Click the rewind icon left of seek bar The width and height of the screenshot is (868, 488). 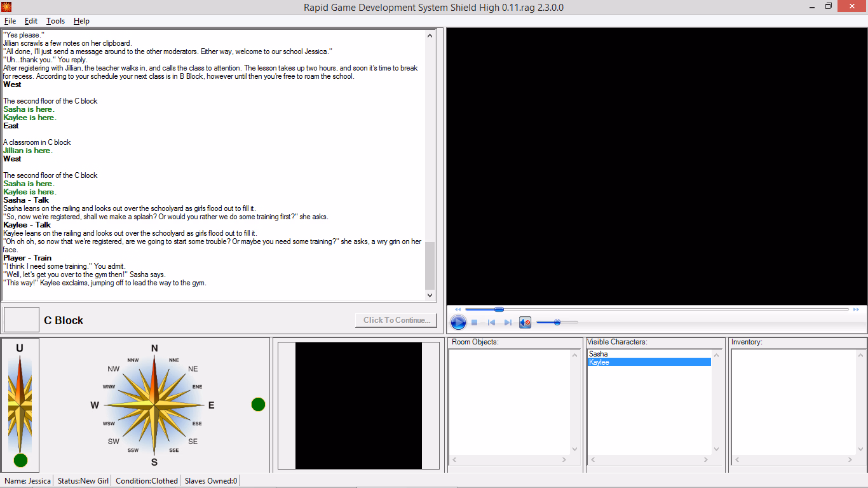point(458,309)
